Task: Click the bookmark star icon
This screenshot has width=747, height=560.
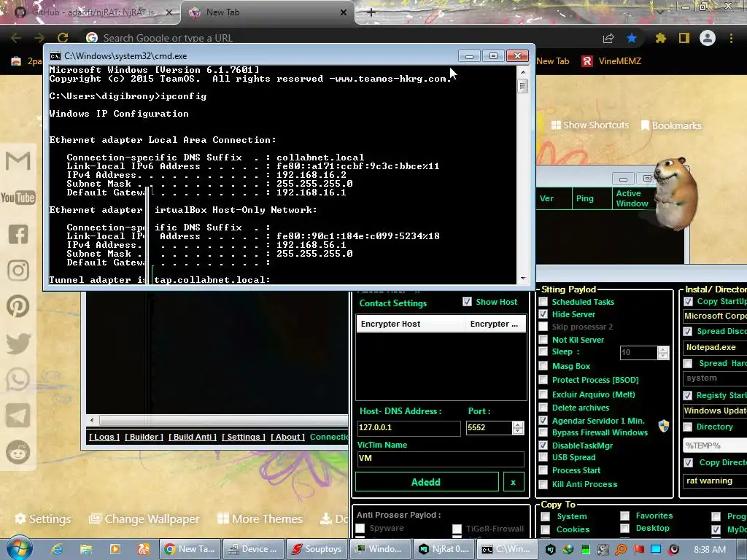Action: tap(632, 38)
